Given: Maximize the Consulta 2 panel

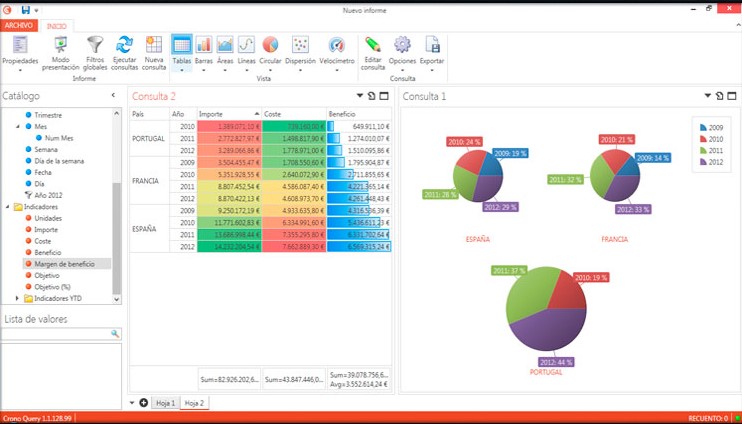Looking at the screenshot, I should pyautogui.click(x=384, y=96).
